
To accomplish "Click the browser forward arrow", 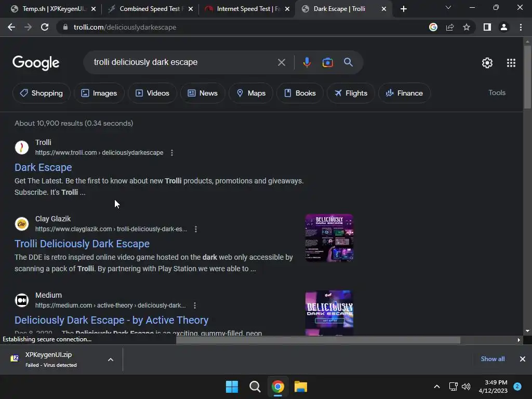I will [28, 27].
